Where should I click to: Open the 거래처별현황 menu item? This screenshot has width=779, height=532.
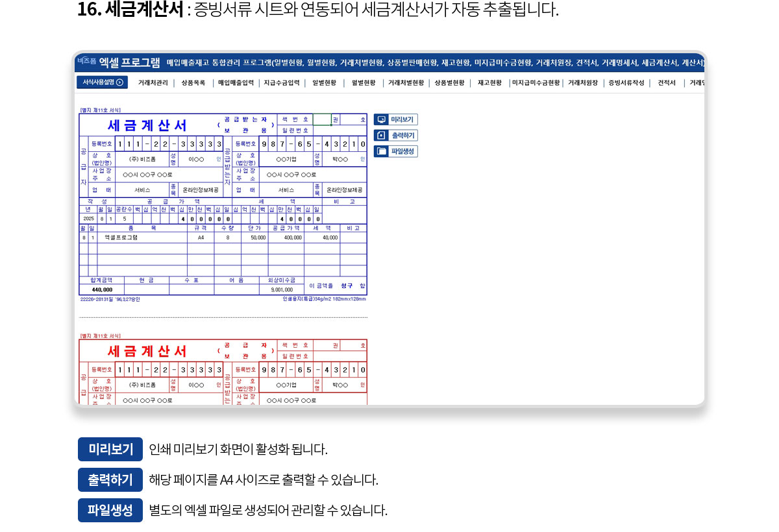pyautogui.click(x=406, y=83)
